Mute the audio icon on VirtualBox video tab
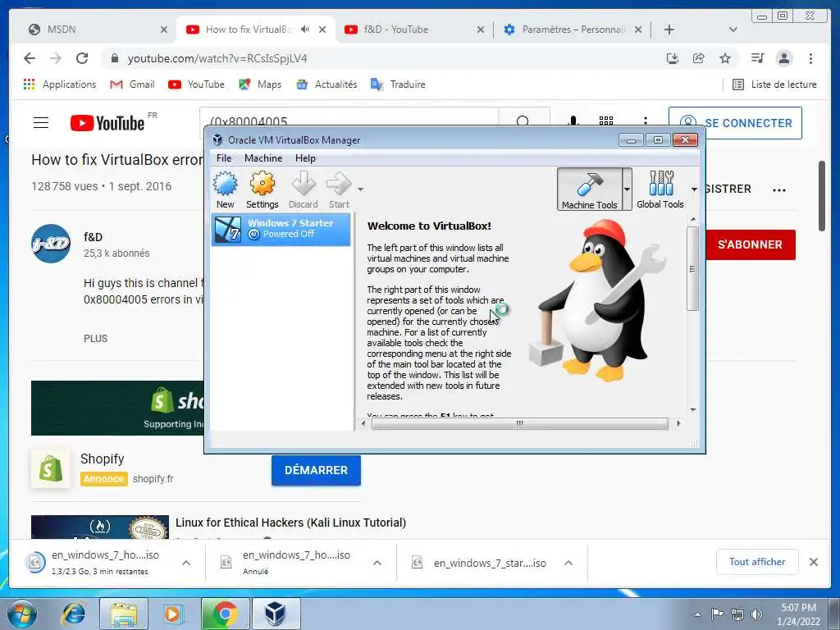This screenshot has height=630, width=840. [x=305, y=30]
